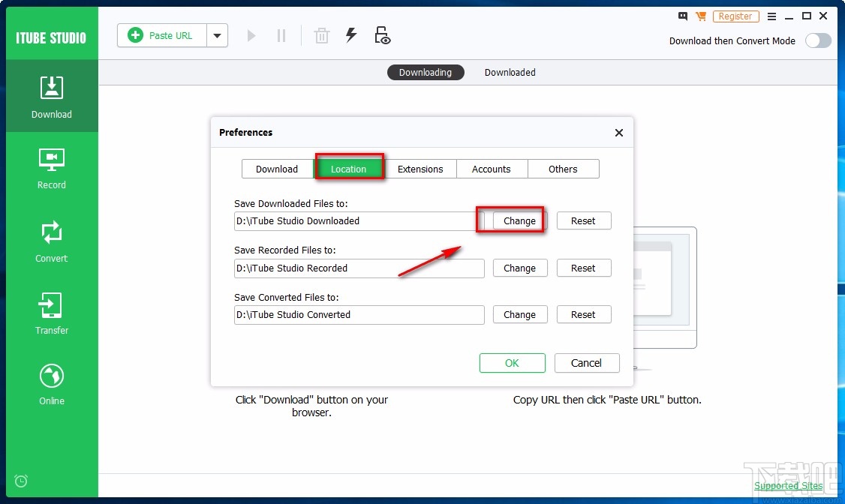The width and height of the screenshot is (845, 504).
Task: Change the recorded files save location
Action: pyautogui.click(x=519, y=268)
